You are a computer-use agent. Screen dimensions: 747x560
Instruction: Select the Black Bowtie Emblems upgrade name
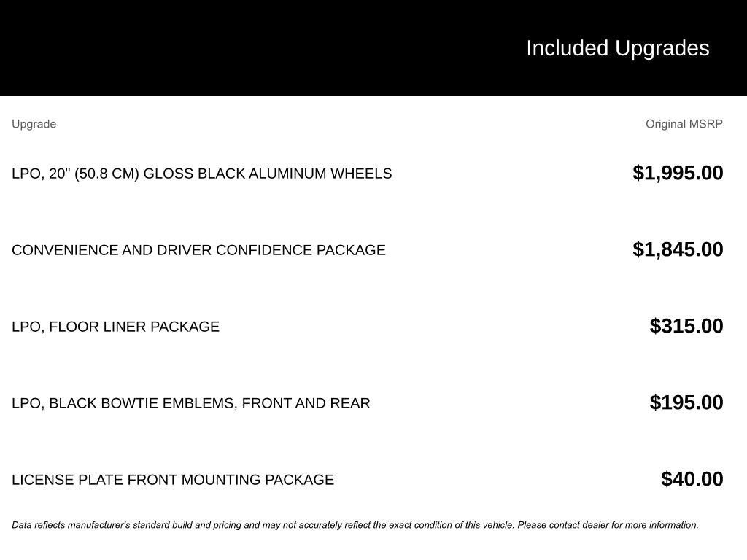click(190, 403)
